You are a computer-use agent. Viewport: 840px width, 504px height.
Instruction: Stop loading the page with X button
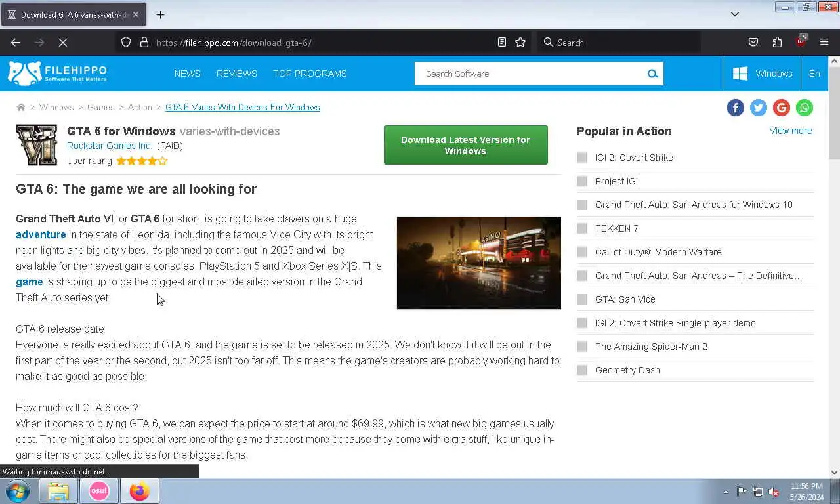pyautogui.click(x=63, y=43)
